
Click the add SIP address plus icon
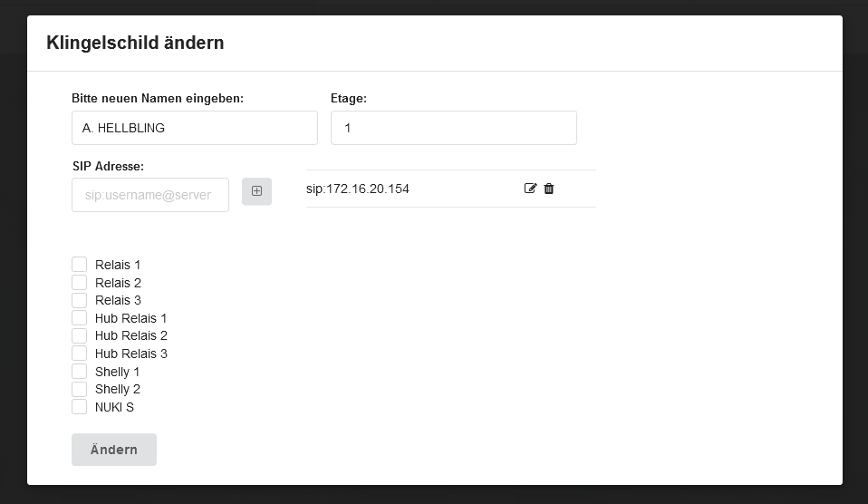(256, 191)
